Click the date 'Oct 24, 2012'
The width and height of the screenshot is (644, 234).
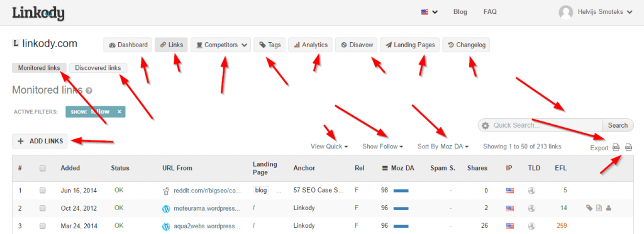tap(79, 208)
